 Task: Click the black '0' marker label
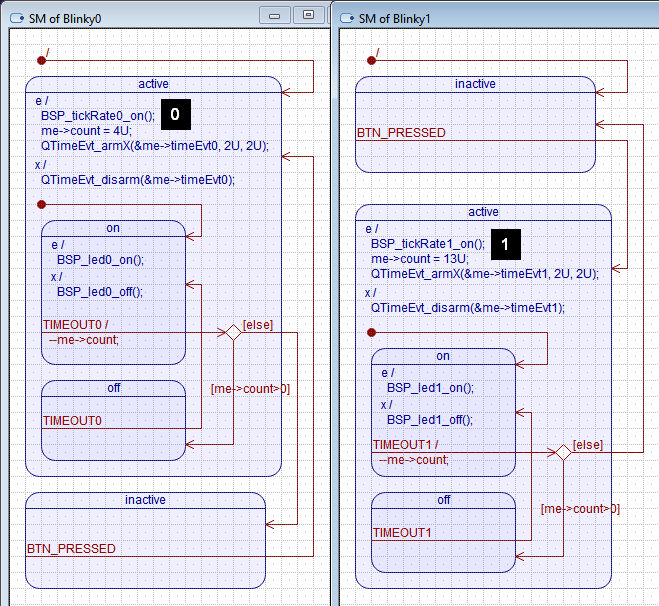(175, 115)
